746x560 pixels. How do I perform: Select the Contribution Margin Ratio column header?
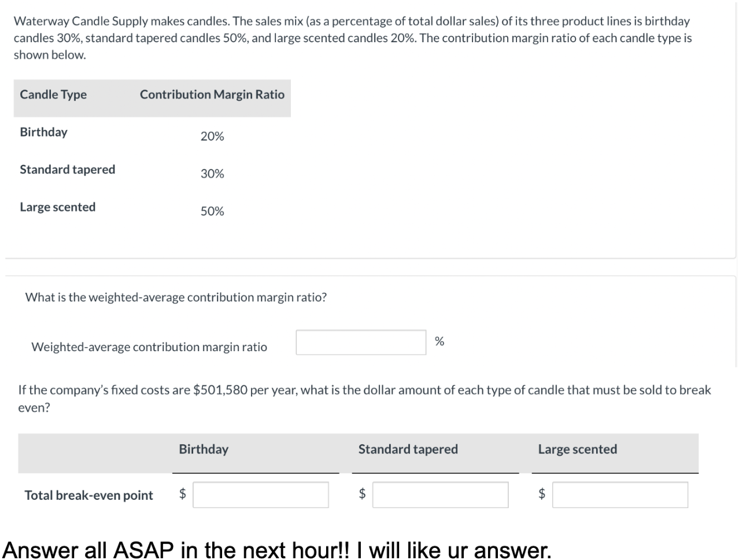(x=212, y=94)
